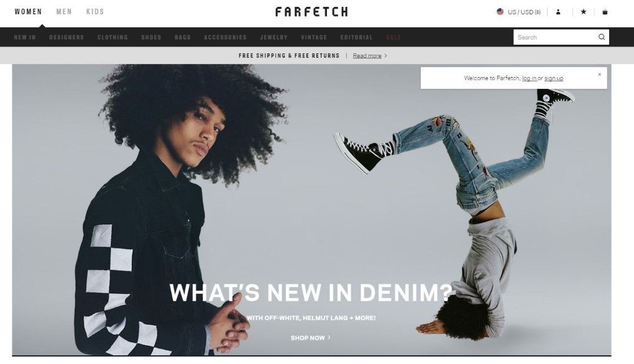This screenshot has height=364, width=634.
Task: Click the What's New in Denim banner
Action: [311, 210]
